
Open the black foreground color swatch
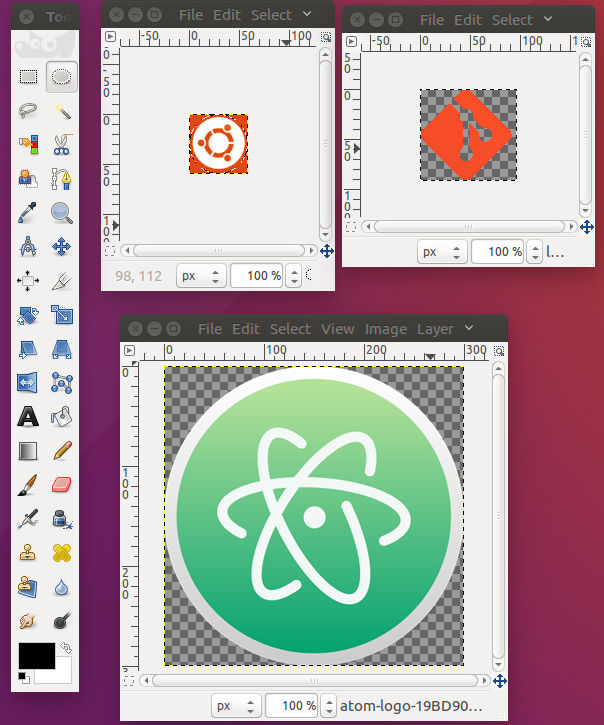(x=37, y=655)
